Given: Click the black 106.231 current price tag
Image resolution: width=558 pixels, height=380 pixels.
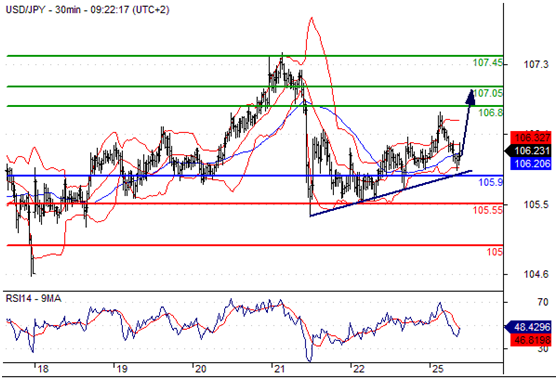Looking at the screenshot, I should pyautogui.click(x=528, y=151).
